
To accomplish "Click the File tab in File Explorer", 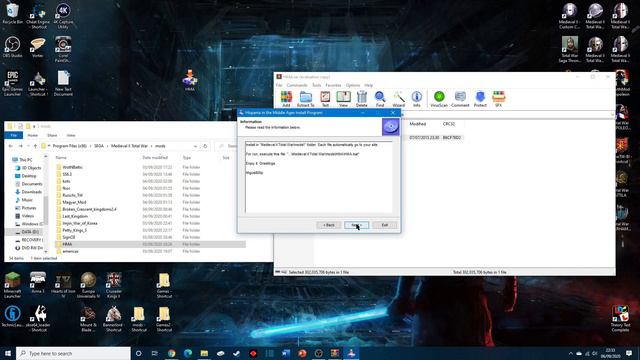I will [13, 135].
